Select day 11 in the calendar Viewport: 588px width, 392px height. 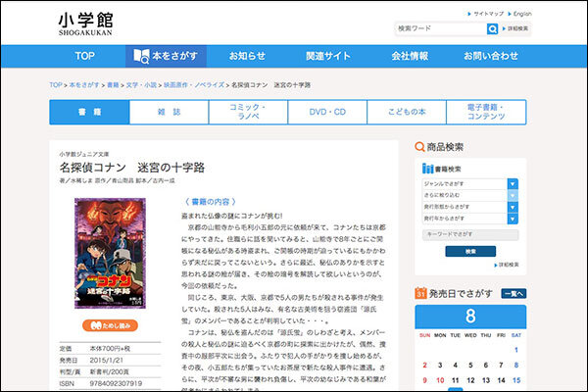coord(456,380)
